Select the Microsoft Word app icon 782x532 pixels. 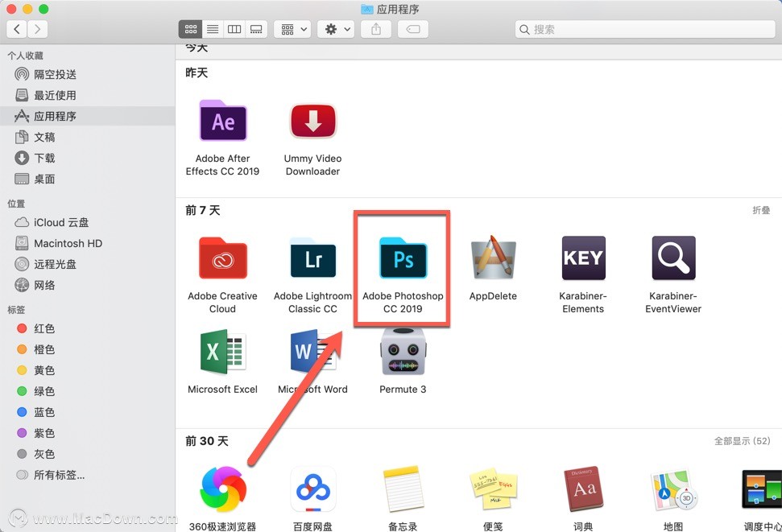pyautogui.click(x=313, y=352)
